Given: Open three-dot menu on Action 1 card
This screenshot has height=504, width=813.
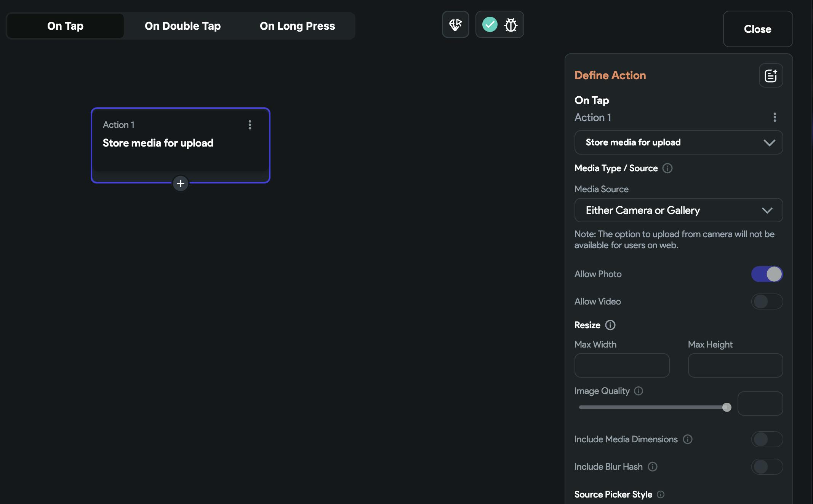Looking at the screenshot, I should click(x=250, y=125).
